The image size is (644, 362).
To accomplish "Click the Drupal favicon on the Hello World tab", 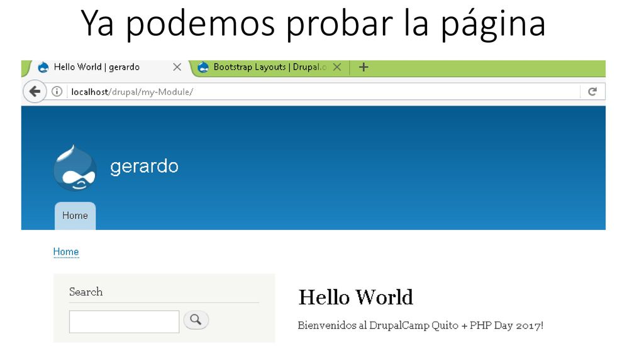I will (x=43, y=67).
